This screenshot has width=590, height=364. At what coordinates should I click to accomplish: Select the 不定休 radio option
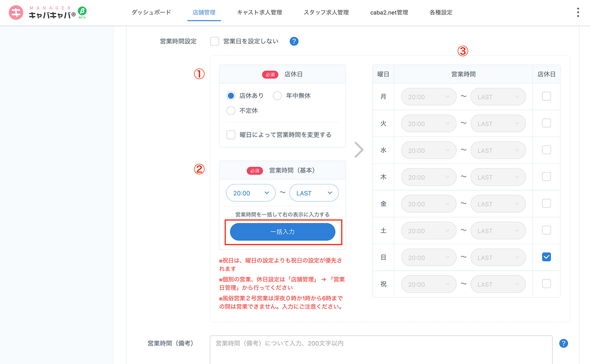click(231, 111)
